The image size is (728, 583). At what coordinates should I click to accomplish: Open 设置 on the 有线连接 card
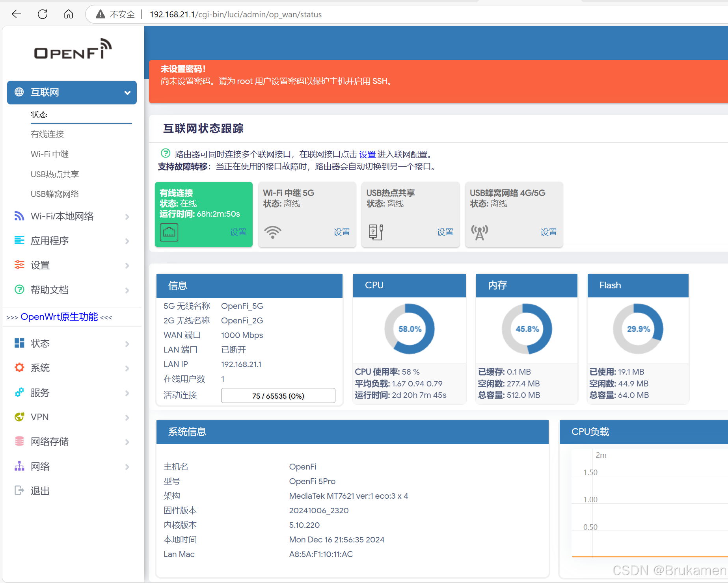238,232
